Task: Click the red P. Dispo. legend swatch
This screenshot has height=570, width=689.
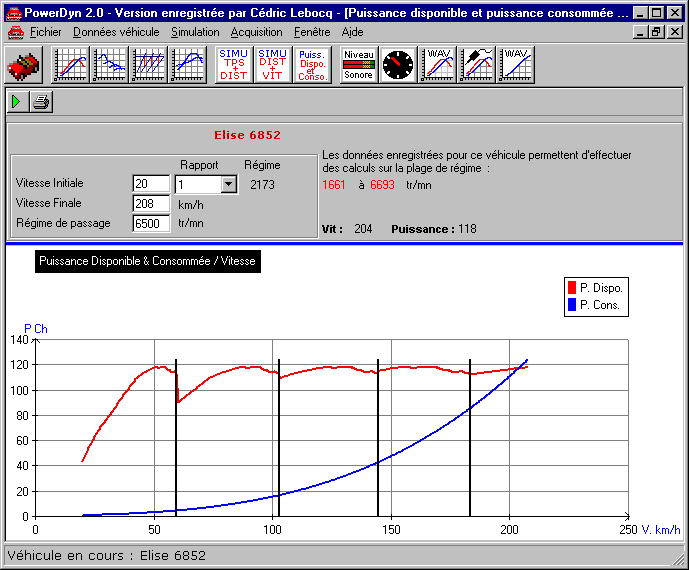Action: (571, 288)
